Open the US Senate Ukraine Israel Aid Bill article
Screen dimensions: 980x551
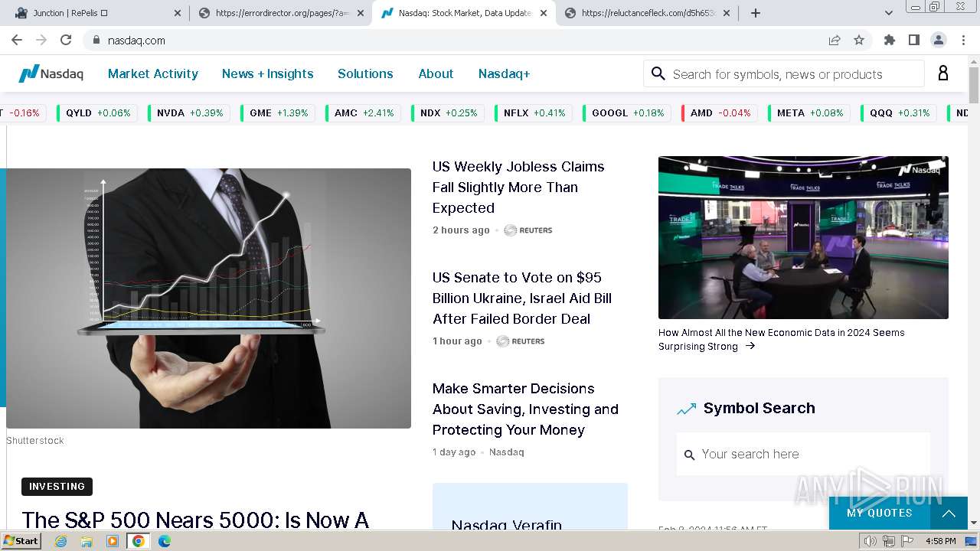click(522, 298)
